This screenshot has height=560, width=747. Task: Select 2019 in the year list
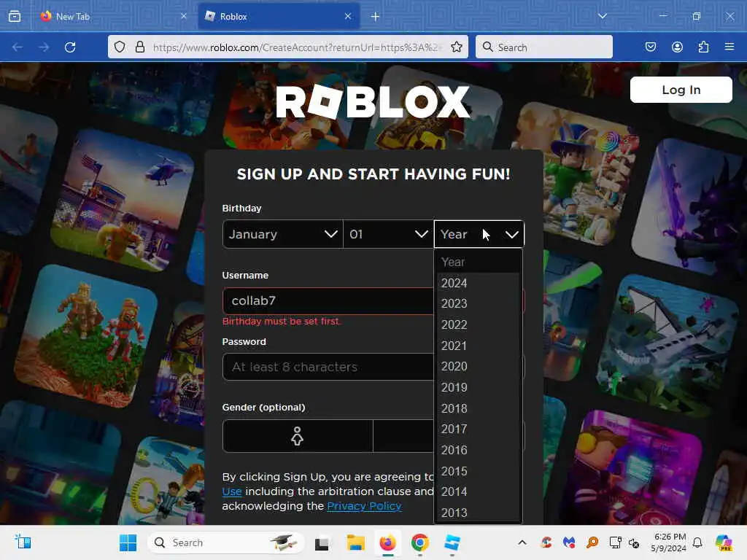[x=478, y=387]
